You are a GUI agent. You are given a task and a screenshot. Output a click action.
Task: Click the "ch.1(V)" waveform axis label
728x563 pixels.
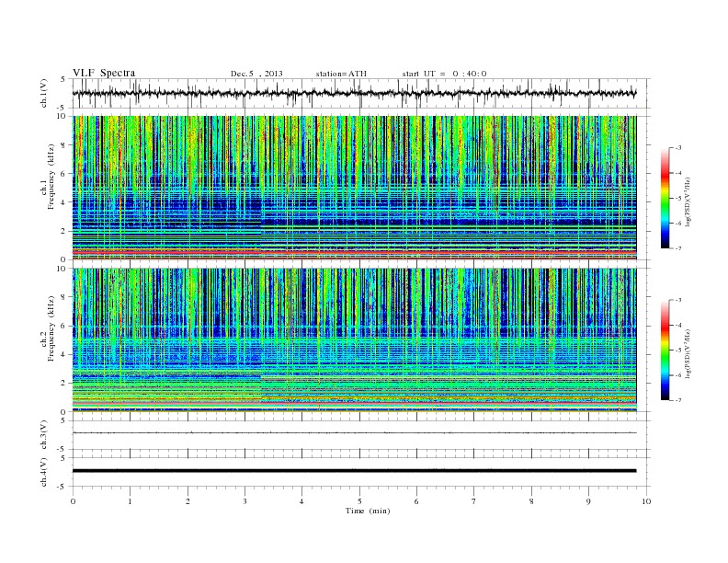click(x=44, y=93)
